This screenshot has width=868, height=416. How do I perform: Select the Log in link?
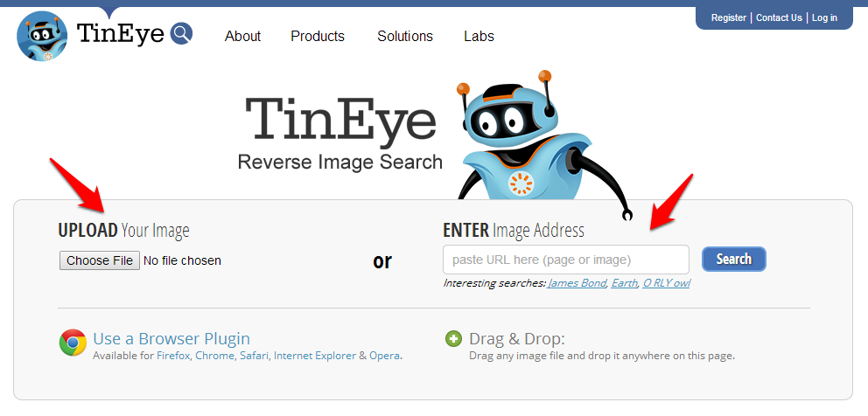click(824, 17)
